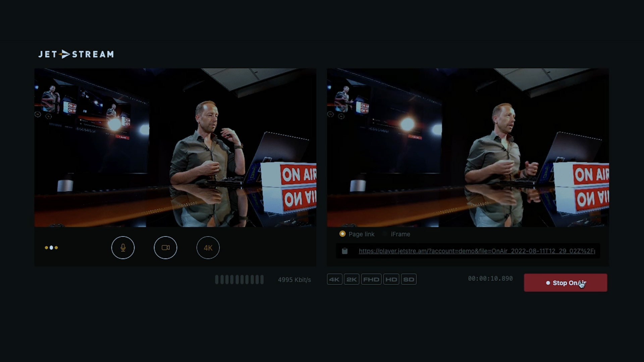Click the 4995 Kbit/s bitrate level meter

[x=239, y=279]
